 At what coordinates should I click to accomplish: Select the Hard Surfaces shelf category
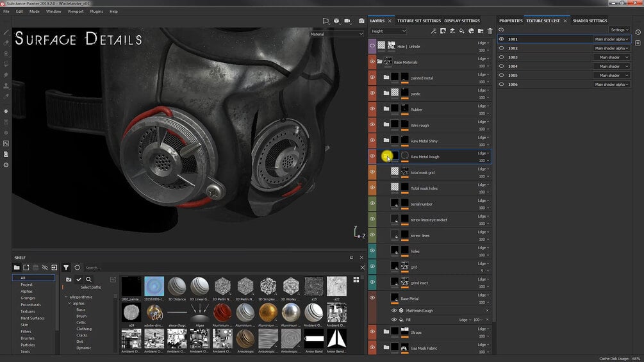tap(33, 318)
